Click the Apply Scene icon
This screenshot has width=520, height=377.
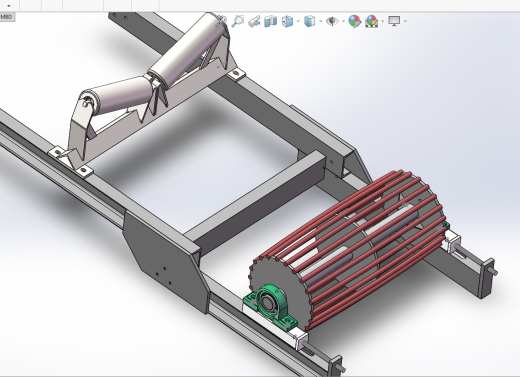[x=372, y=21]
